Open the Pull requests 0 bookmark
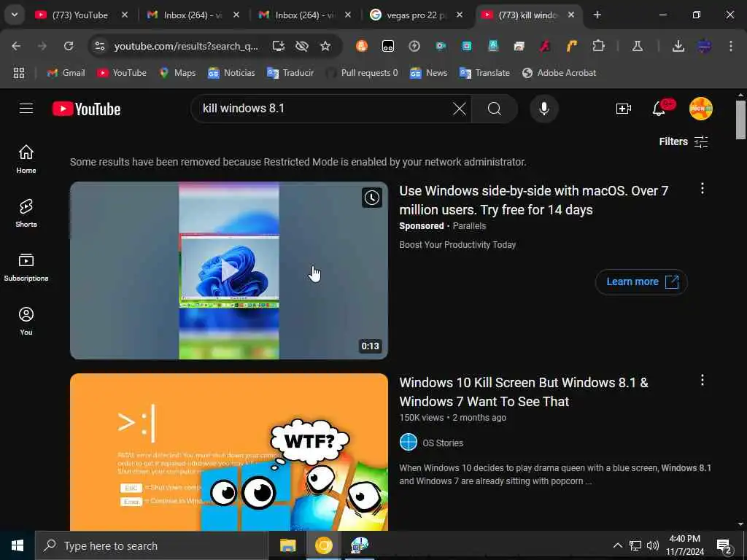Image resolution: width=747 pixels, height=560 pixels. (x=362, y=73)
